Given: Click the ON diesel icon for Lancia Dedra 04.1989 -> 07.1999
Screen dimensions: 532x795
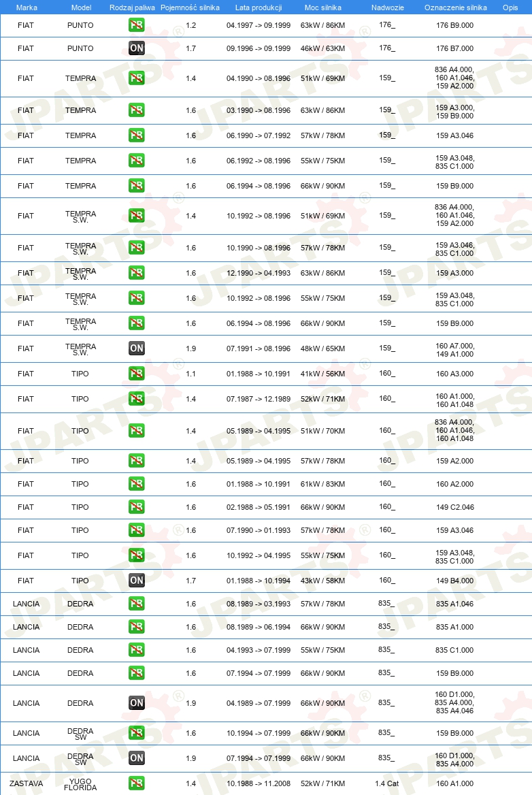Looking at the screenshot, I should tap(136, 703).
